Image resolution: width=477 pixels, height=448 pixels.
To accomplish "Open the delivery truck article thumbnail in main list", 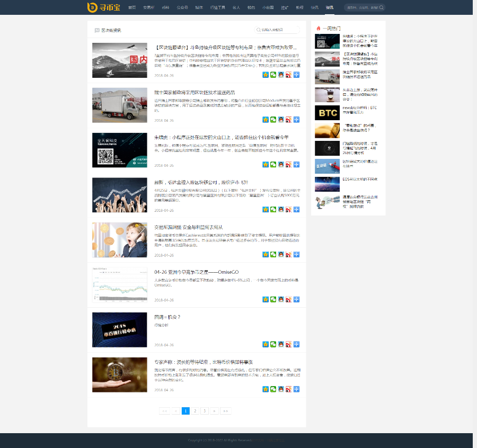I will click(x=120, y=105).
